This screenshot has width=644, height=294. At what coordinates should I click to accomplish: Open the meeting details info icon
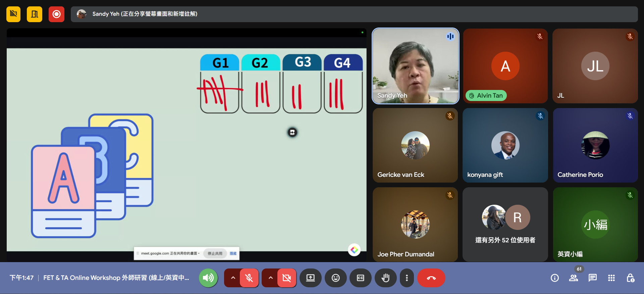point(554,278)
